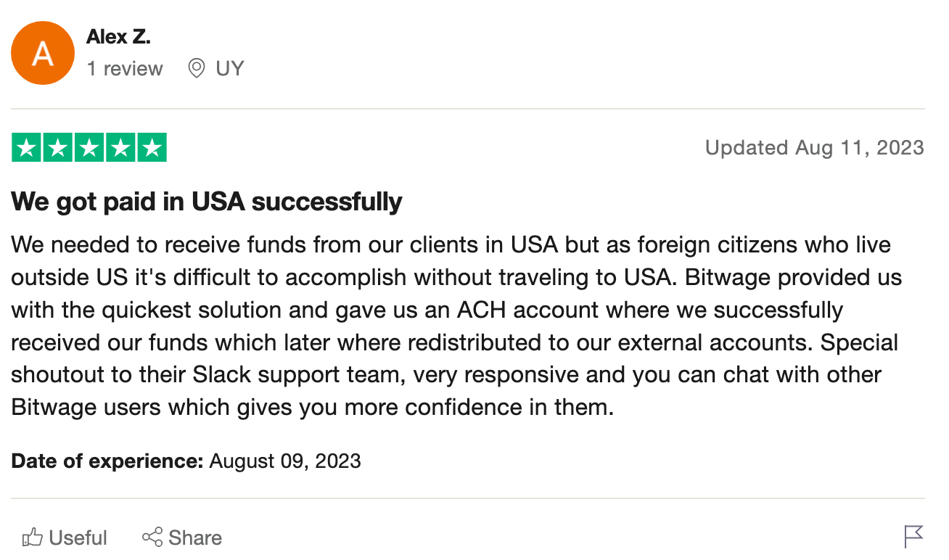Mark the review as "Useful"

click(x=78, y=538)
